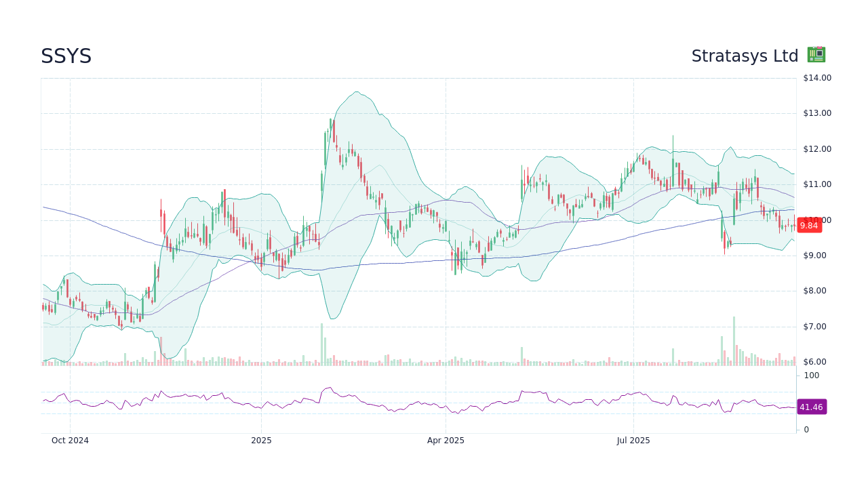Open the Stratasys Ltd company name link
Image resolution: width=868 pixels, height=488 pixels.
tap(745, 56)
